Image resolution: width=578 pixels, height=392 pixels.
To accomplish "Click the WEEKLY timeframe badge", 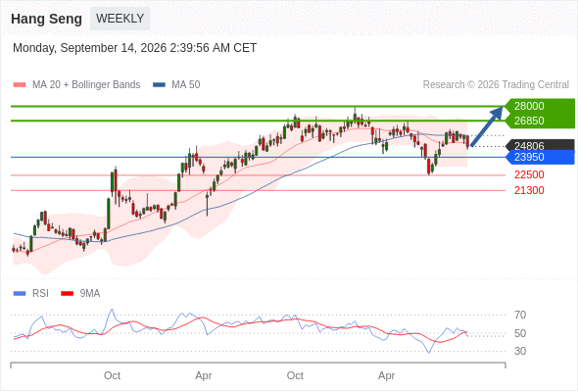I will 120,19.
